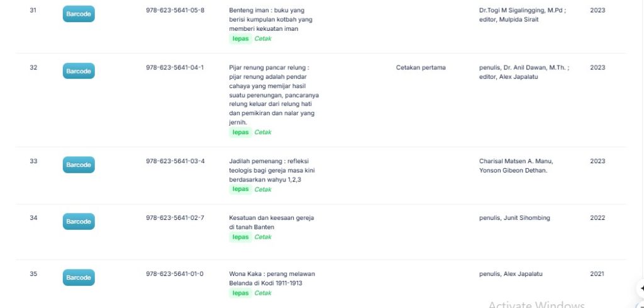This screenshot has width=644, height=308.
Task: Click the Cetak label under Benteng iman
Action: 263,38
